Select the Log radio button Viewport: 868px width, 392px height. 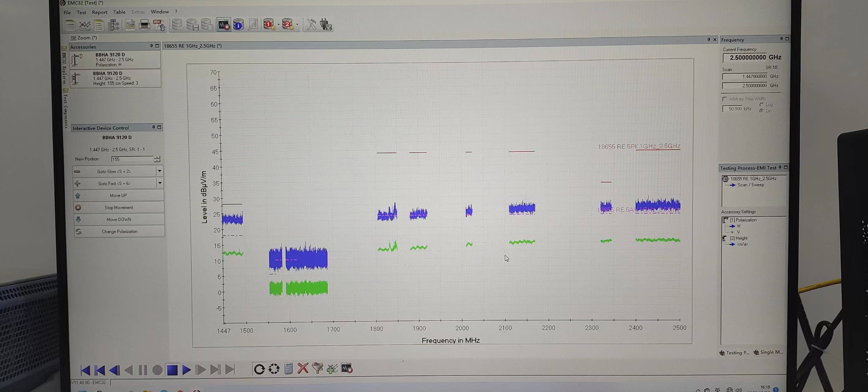point(762,105)
